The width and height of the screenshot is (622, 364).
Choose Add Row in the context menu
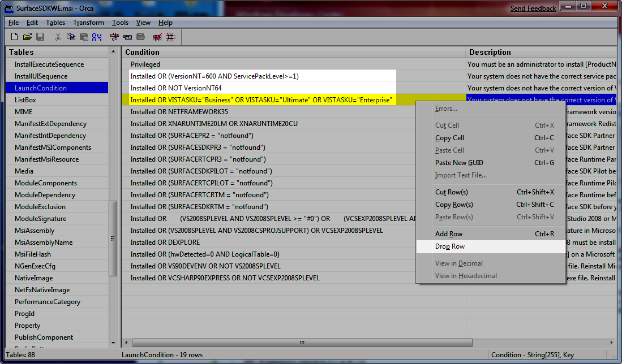click(x=449, y=234)
